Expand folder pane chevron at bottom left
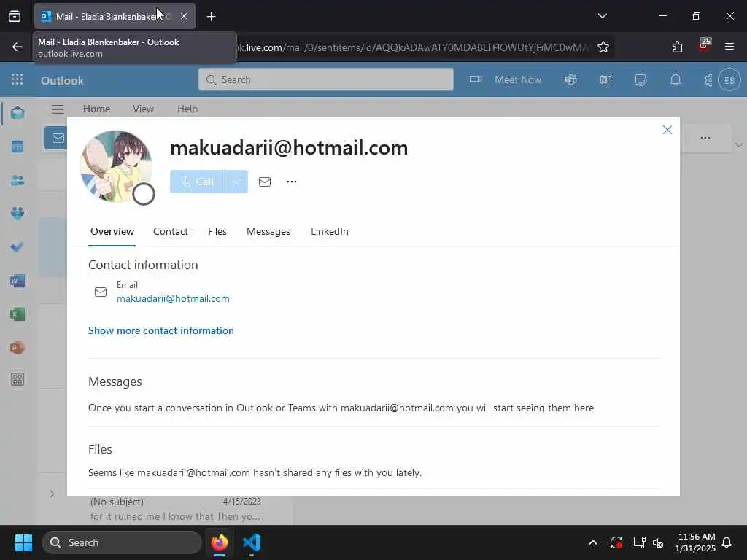The image size is (747, 560). (x=52, y=494)
